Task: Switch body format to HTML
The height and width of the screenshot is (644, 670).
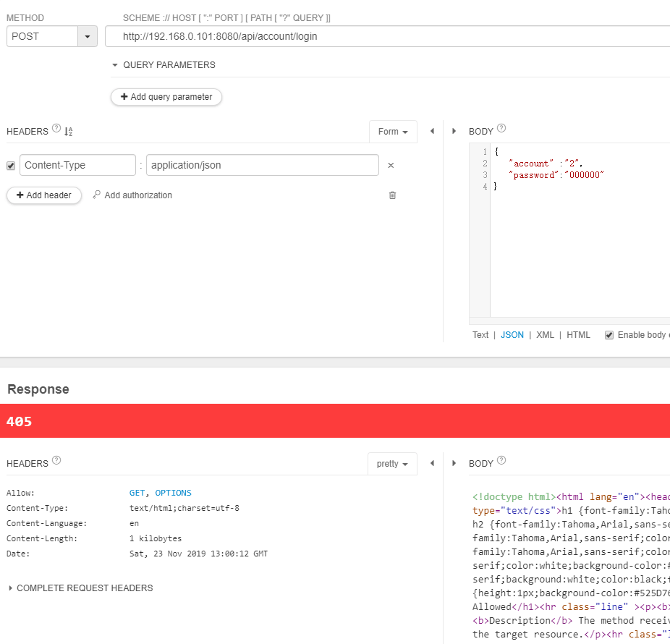Action: pyautogui.click(x=578, y=335)
